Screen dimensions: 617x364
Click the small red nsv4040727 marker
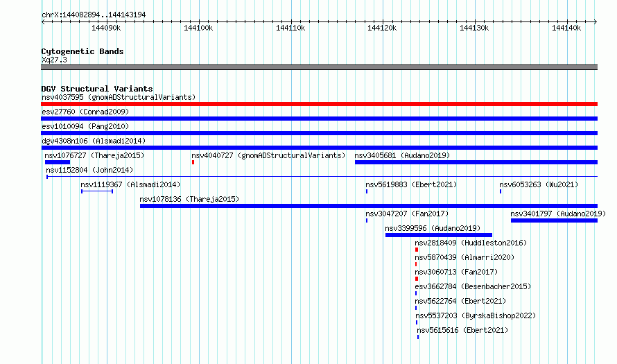pyautogui.click(x=193, y=162)
